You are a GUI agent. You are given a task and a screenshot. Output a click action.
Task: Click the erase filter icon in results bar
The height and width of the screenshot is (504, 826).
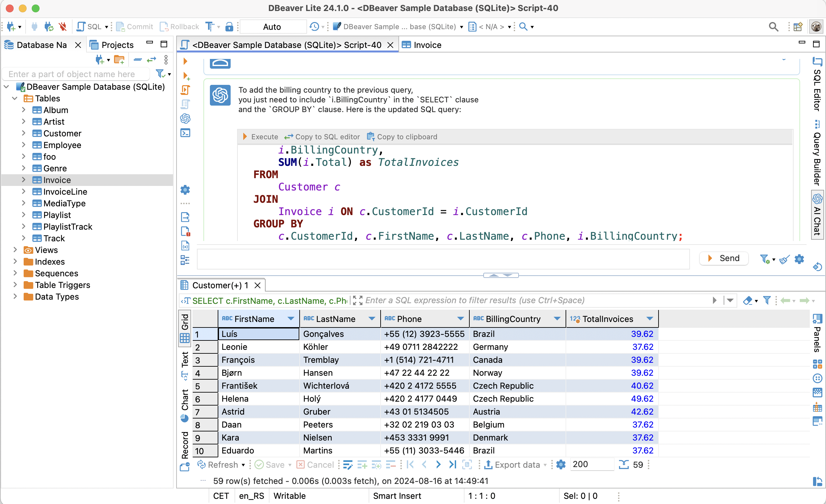(x=747, y=300)
